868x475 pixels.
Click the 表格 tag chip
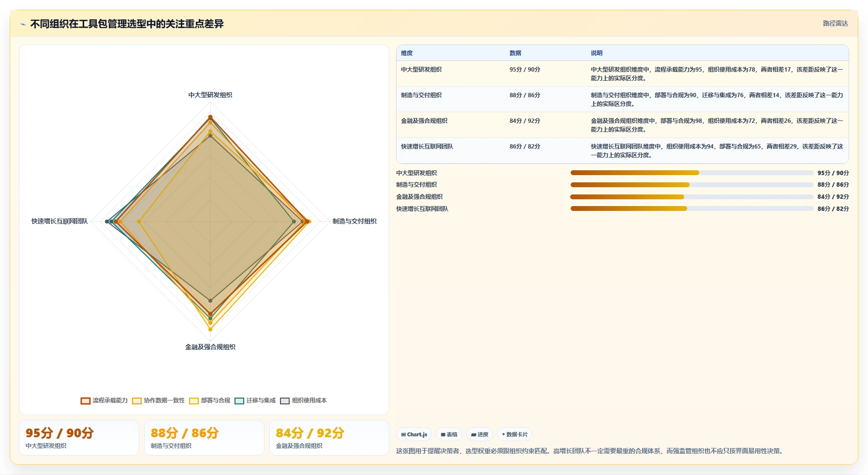449,434
